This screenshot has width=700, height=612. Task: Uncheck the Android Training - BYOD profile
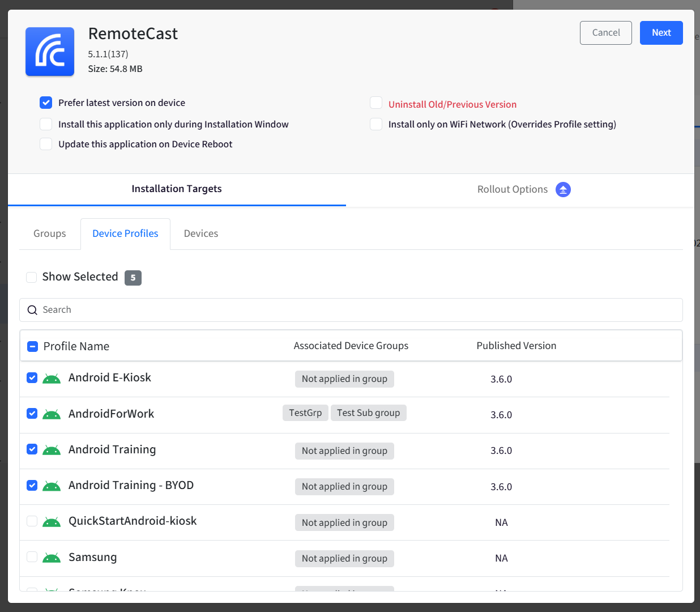(x=32, y=485)
